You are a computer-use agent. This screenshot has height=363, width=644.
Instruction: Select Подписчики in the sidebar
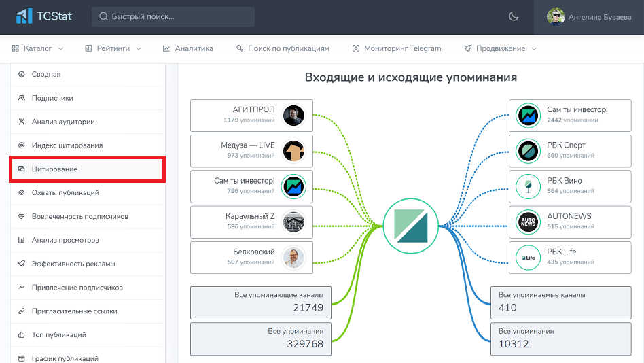pyautogui.click(x=88, y=99)
